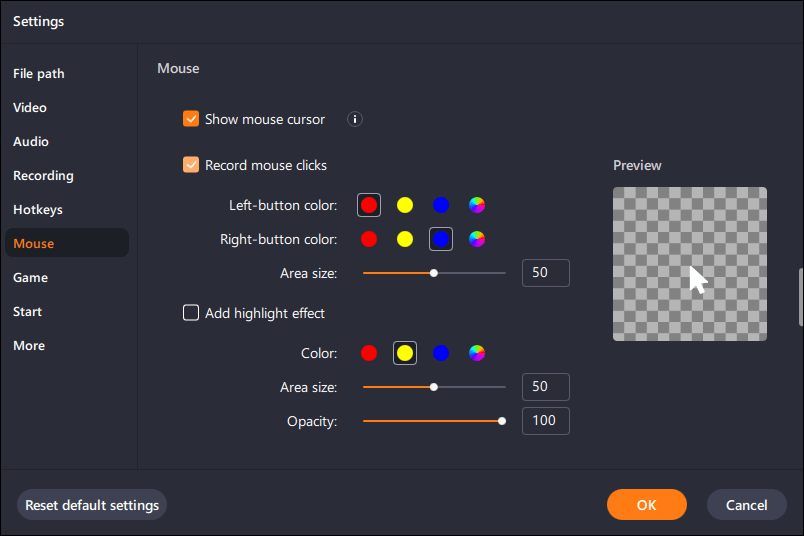Image resolution: width=804 pixels, height=536 pixels.
Task: Click Reset default settings button
Action: (x=92, y=505)
